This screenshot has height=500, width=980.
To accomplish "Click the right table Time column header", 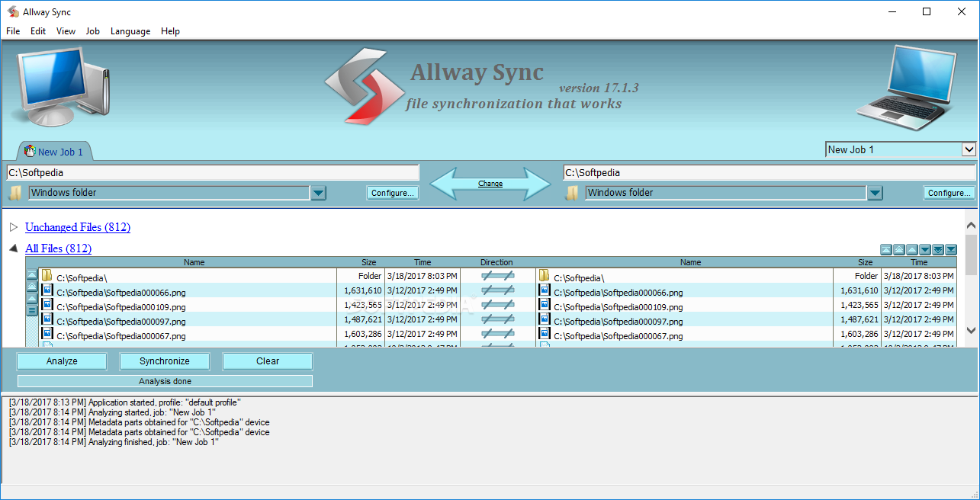I will pyautogui.click(x=919, y=262).
